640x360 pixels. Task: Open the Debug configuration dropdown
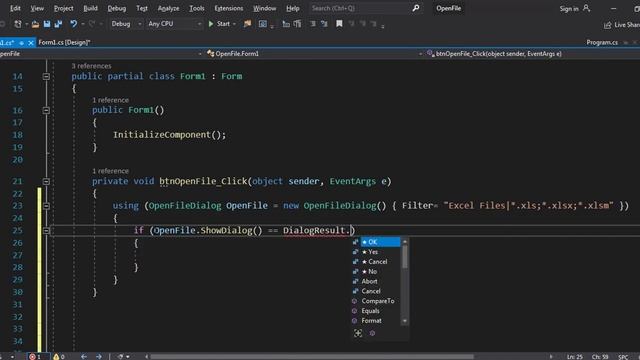coord(126,24)
